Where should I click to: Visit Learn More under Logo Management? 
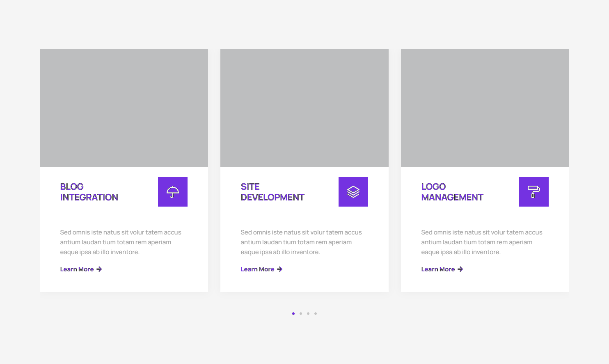[x=438, y=269]
